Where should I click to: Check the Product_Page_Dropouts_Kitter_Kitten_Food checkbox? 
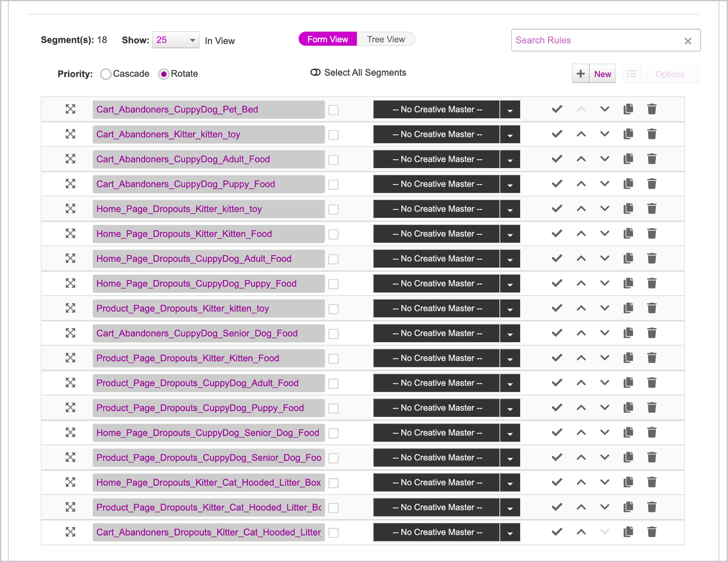click(333, 359)
